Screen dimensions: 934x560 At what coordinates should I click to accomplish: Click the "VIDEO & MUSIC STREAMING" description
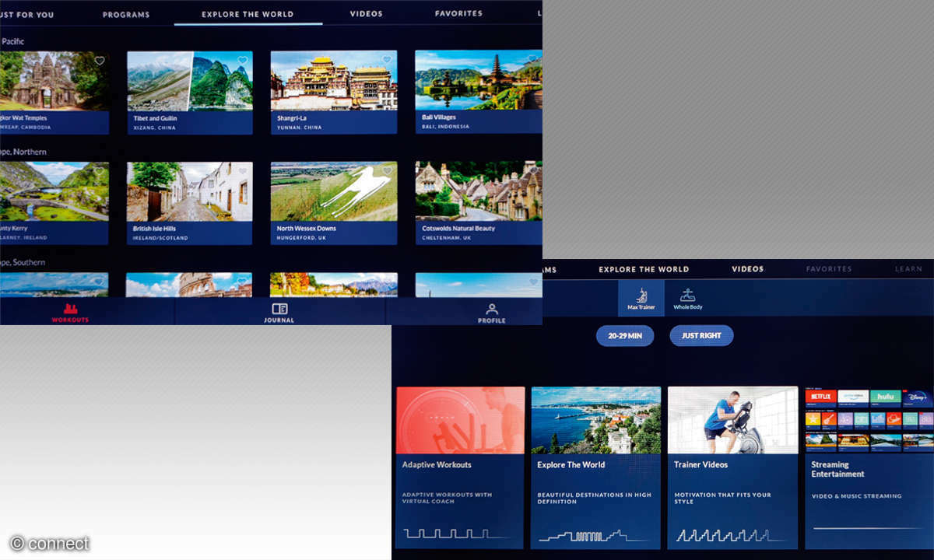click(856, 495)
